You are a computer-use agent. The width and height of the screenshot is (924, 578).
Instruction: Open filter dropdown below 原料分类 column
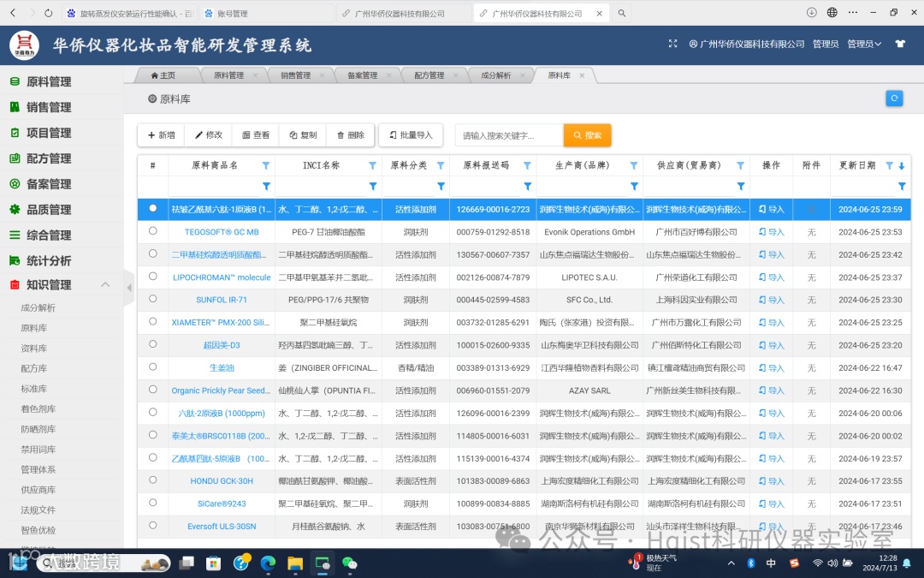(441, 187)
